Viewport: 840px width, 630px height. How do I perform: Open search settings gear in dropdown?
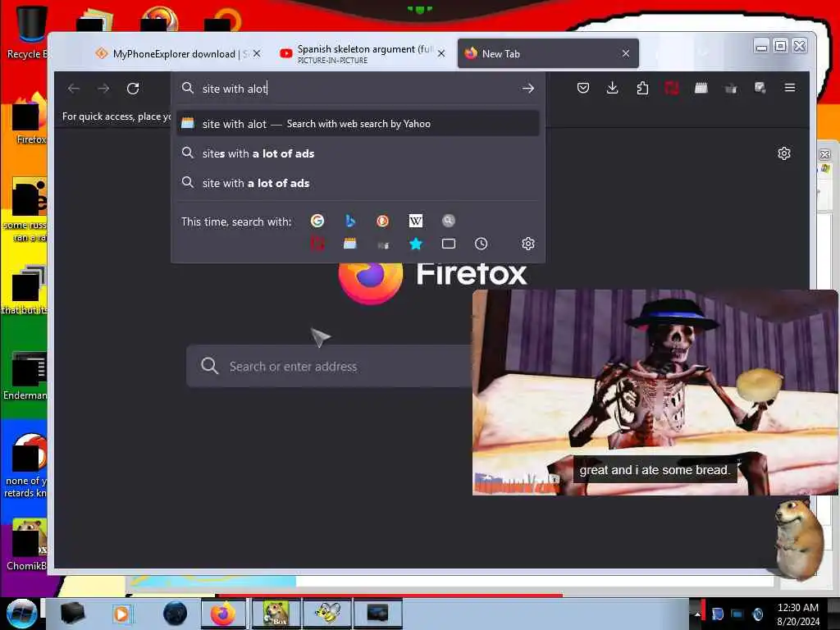coord(528,244)
